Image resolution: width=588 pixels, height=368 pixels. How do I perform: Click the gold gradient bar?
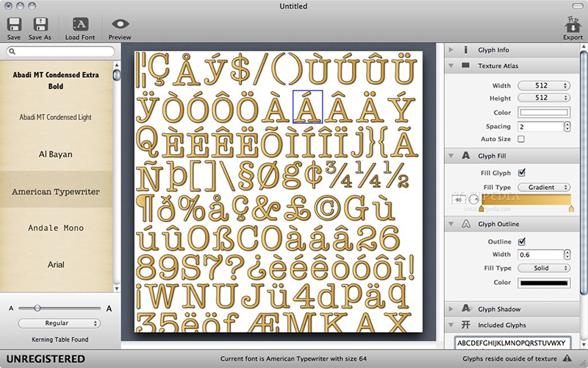click(x=526, y=199)
